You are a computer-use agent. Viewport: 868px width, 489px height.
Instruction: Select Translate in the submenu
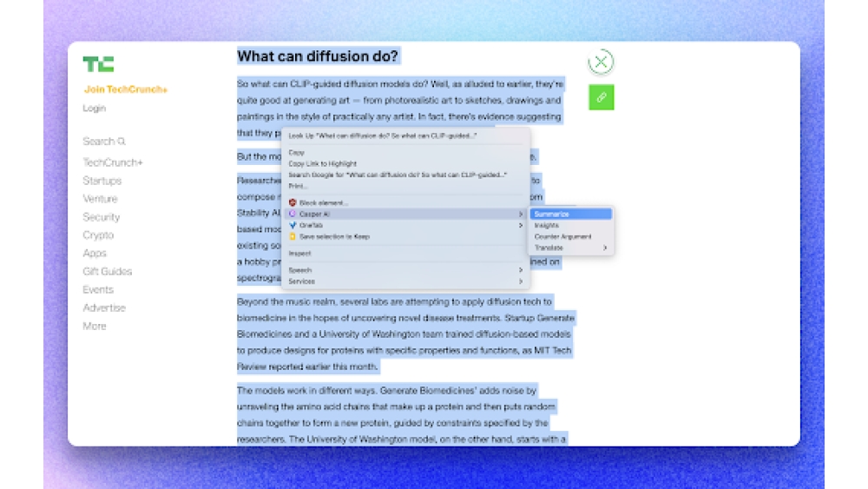pos(571,248)
